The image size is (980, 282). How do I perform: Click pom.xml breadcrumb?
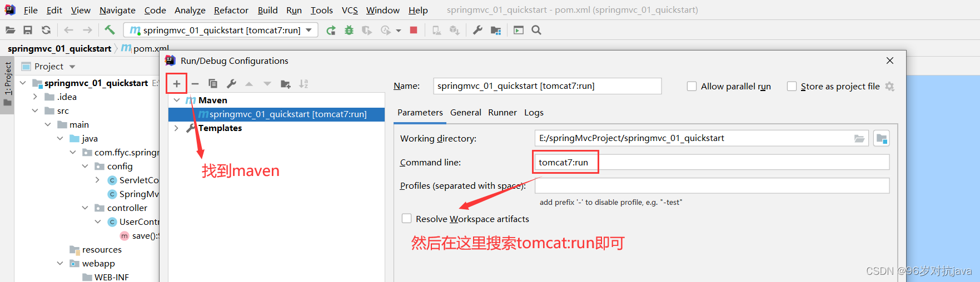pos(145,48)
